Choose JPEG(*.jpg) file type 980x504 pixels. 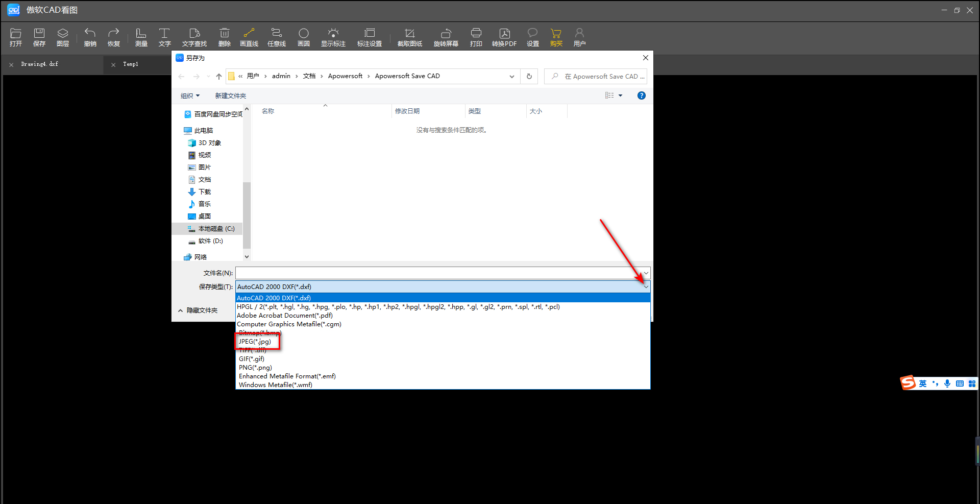tap(255, 342)
